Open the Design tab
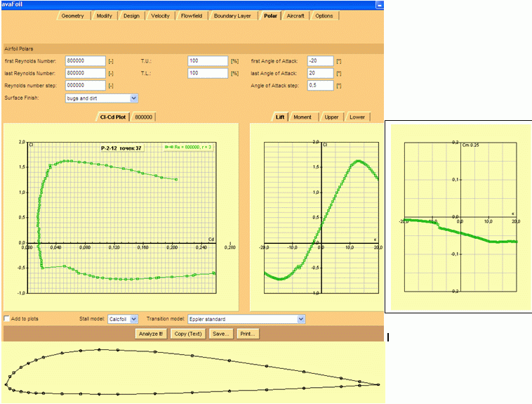 [x=131, y=15]
